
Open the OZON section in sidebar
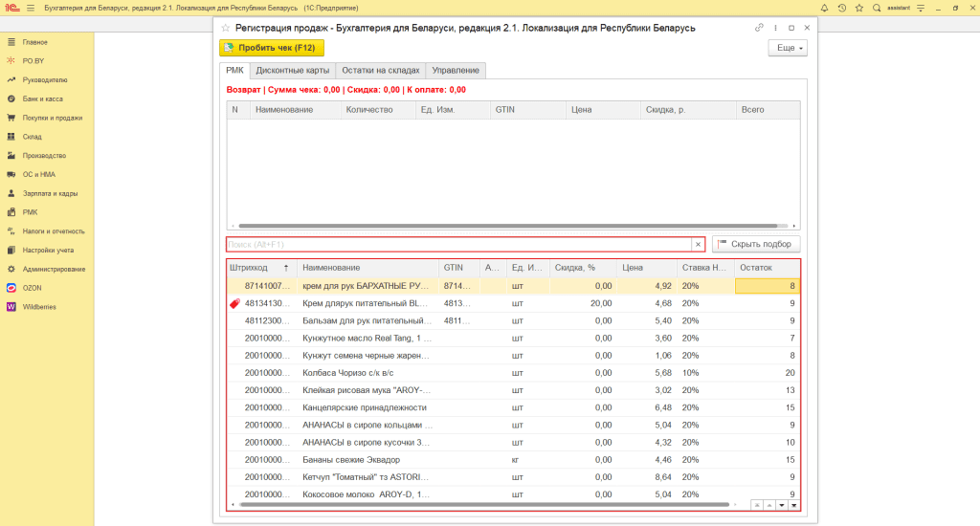[x=33, y=288]
